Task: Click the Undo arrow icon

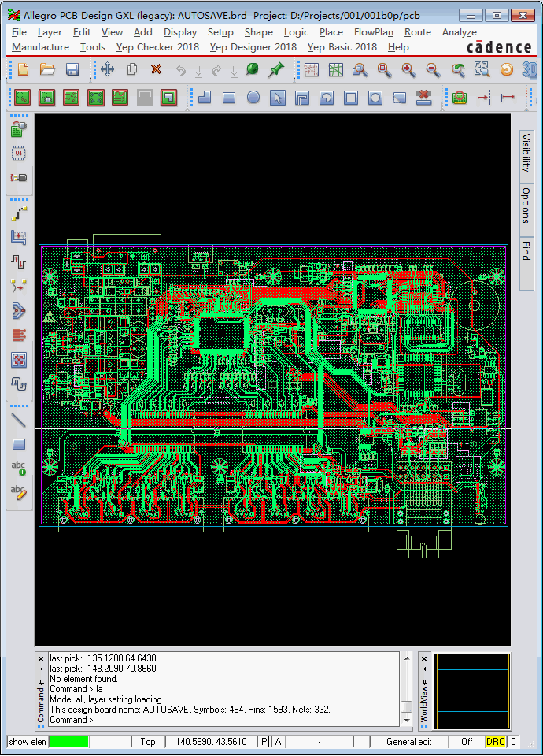Action: [181, 70]
